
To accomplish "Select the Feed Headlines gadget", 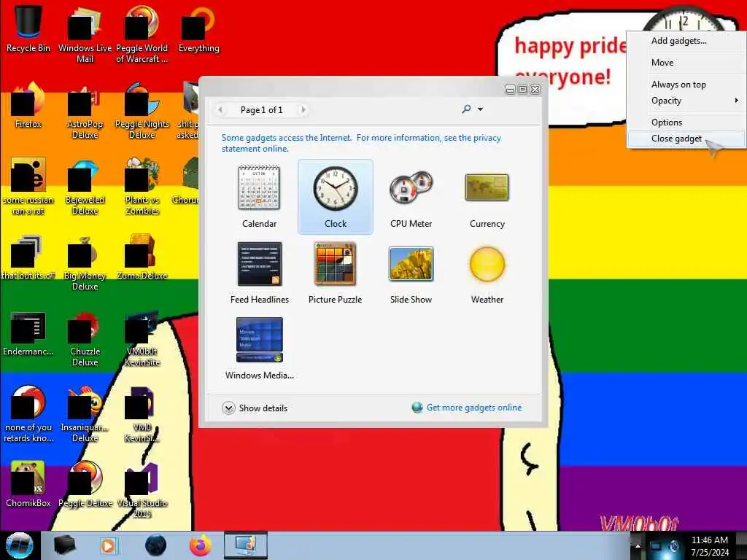I will click(259, 273).
